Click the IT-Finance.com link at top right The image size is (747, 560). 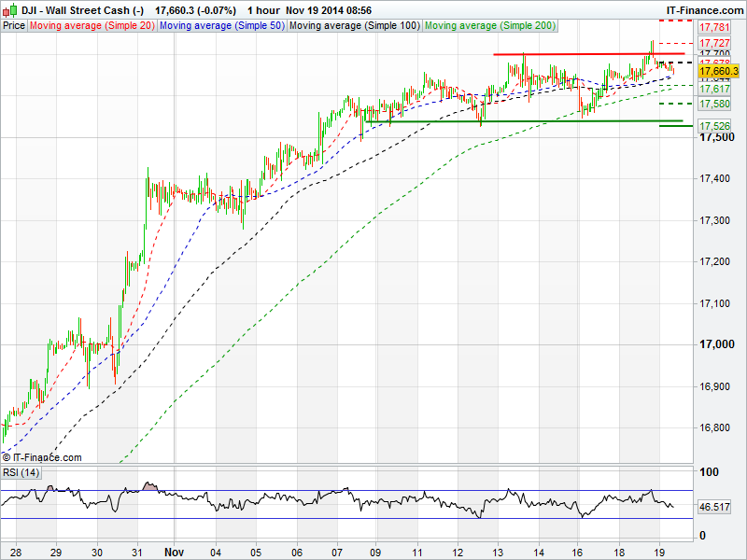[x=704, y=9]
